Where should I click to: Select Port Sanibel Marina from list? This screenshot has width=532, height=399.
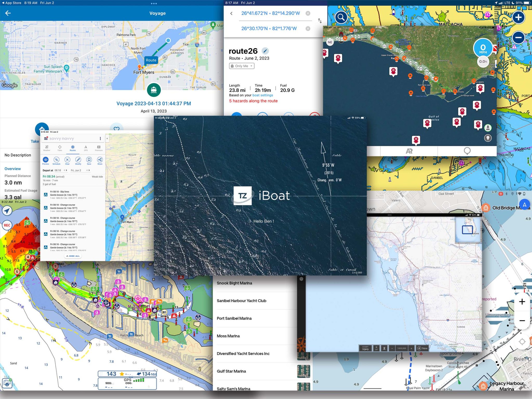pyautogui.click(x=234, y=318)
